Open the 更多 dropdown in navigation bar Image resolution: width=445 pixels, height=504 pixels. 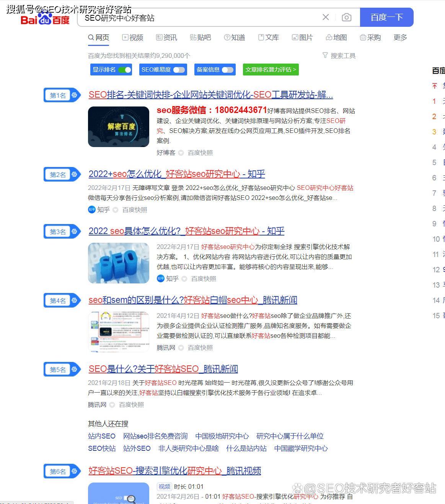click(399, 37)
